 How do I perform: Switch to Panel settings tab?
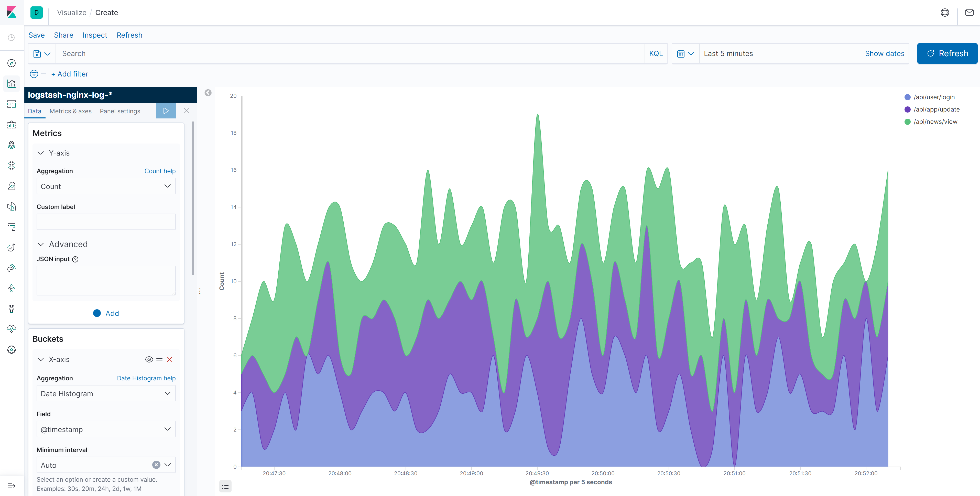click(120, 111)
